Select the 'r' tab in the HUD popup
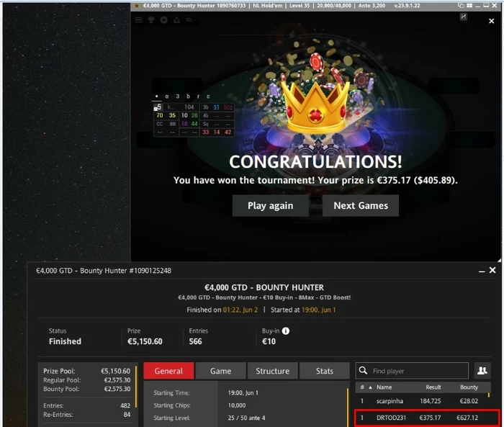 click(198, 96)
